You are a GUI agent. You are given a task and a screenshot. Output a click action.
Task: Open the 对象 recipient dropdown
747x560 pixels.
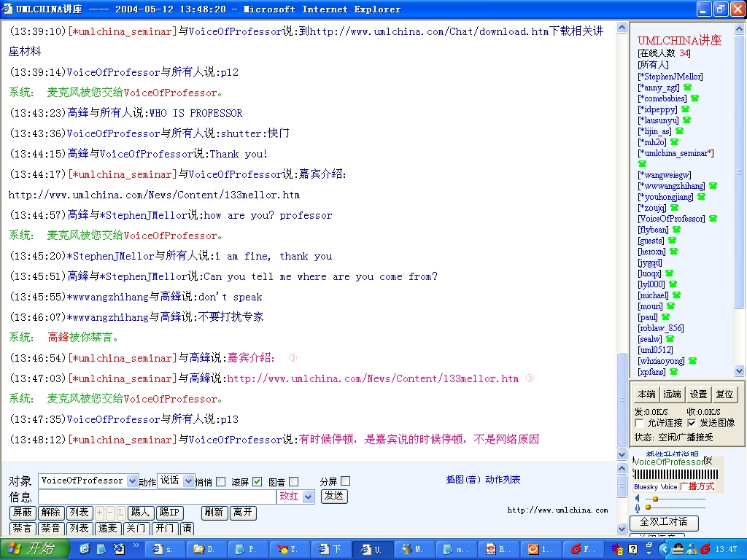pos(132,481)
